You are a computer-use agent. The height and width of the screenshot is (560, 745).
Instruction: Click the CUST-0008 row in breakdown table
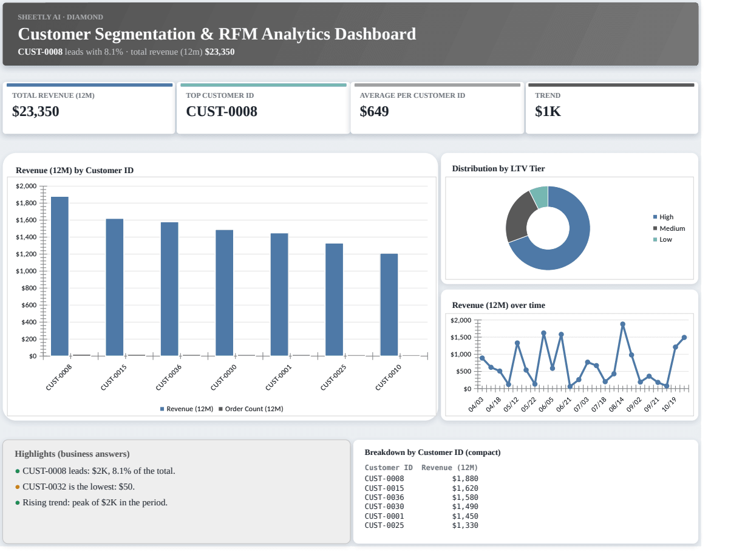(x=421, y=479)
